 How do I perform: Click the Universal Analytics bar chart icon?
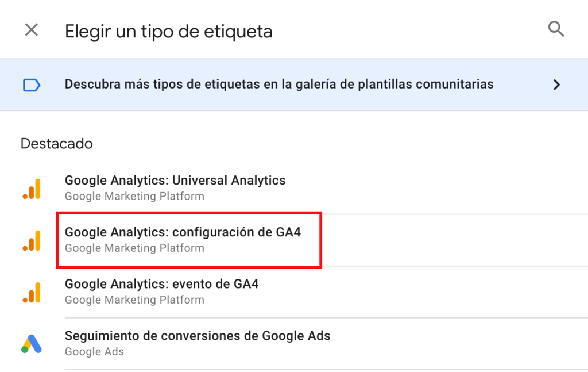pos(32,189)
